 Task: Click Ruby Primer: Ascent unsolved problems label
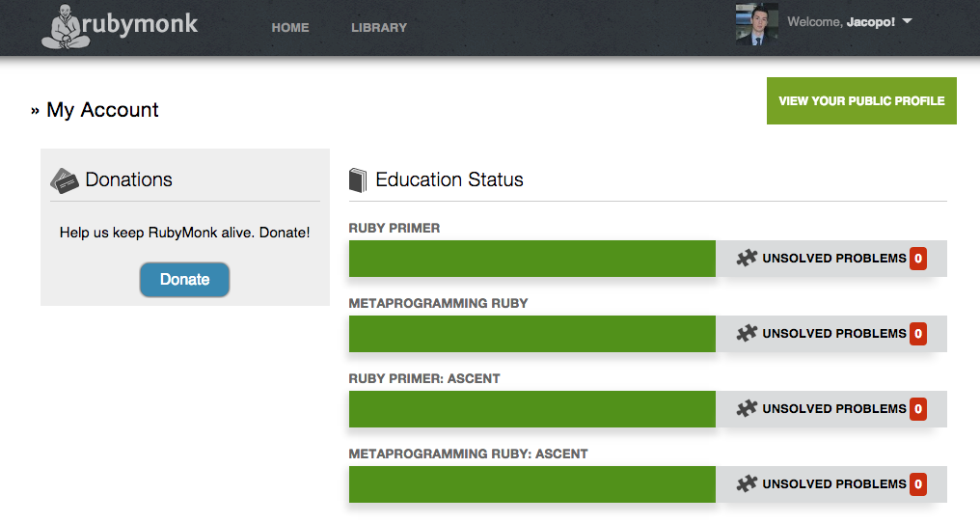pyautogui.click(x=833, y=408)
